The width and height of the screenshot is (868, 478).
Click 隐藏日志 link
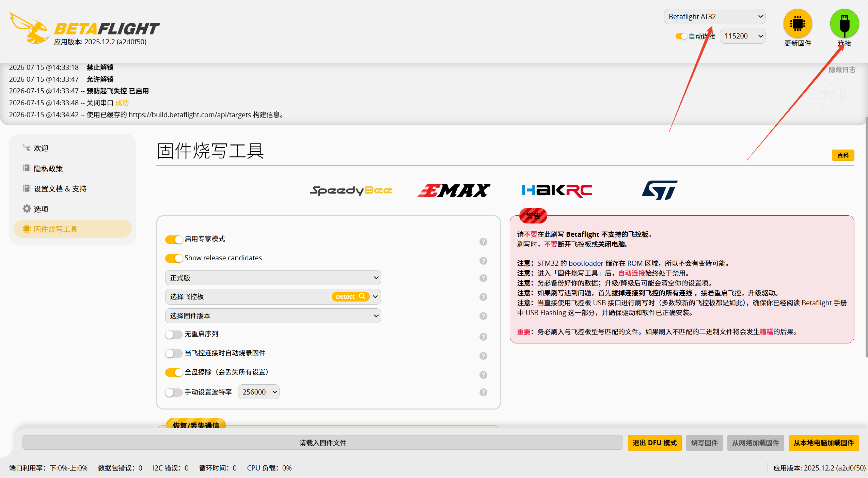(842, 70)
